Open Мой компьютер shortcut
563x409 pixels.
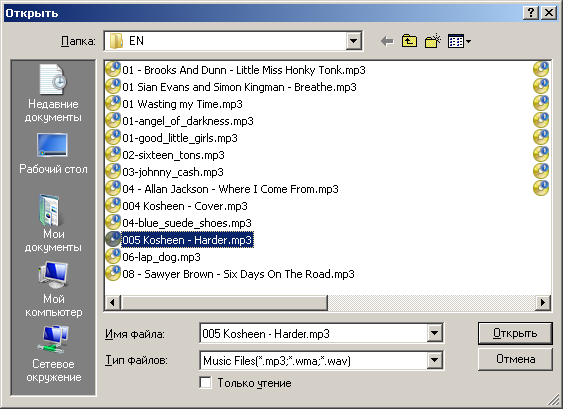pos(53,289)
